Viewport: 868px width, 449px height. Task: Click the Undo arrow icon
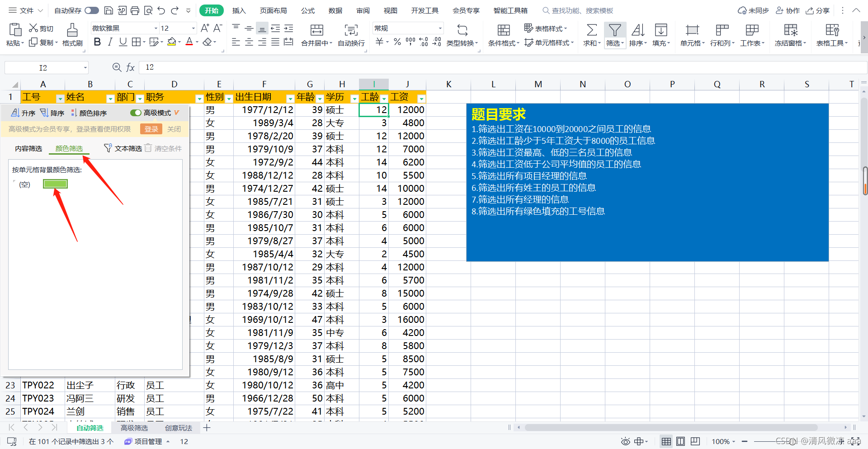point(161,10)
